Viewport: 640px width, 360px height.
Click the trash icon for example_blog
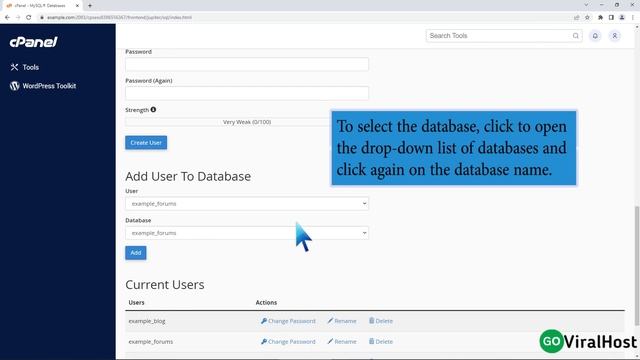click(x=371, y=320)
